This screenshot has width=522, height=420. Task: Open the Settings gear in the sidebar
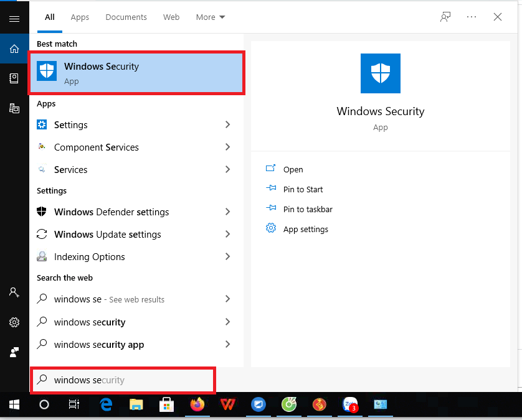tap(14, 322)
